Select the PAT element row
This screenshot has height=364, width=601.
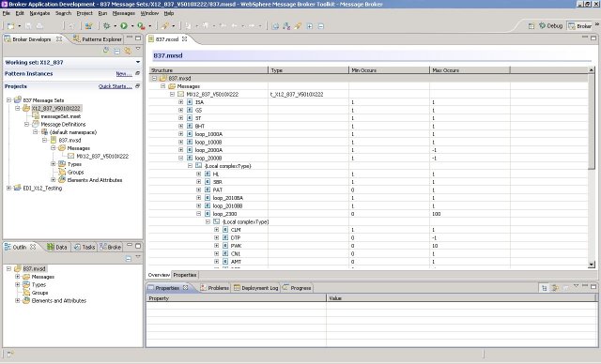pyautogui.click(x=217, y=190)
